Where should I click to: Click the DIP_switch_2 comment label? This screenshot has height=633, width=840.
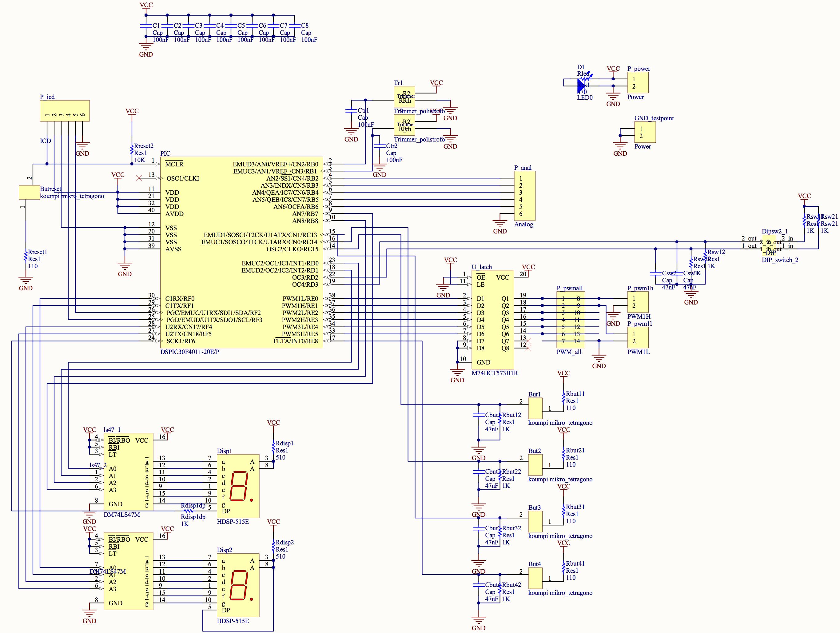(x=780, y=260)
